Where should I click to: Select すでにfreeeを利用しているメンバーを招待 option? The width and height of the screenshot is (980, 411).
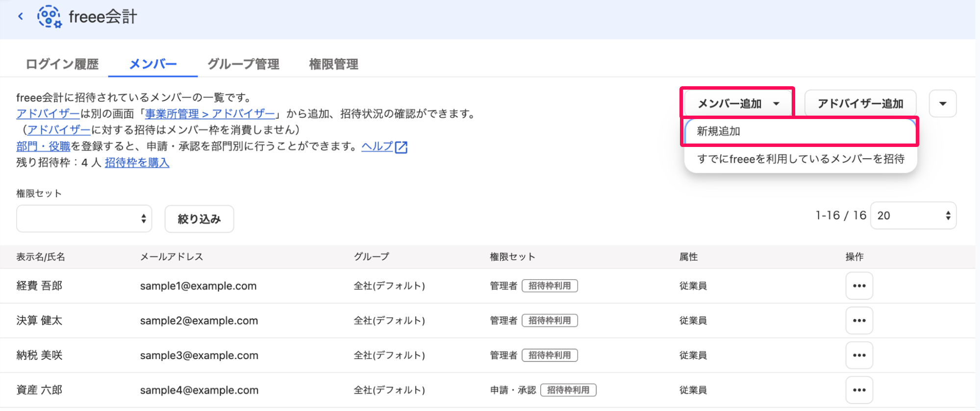click(801, 159)
